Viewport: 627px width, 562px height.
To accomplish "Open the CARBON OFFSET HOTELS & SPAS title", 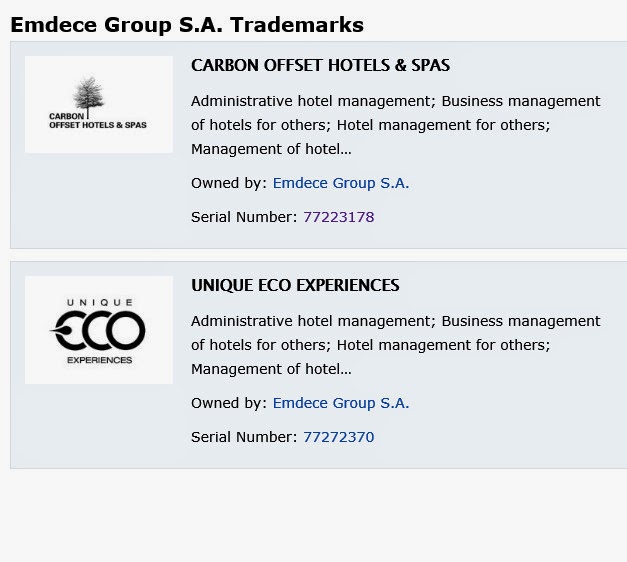I will [320, 65].
